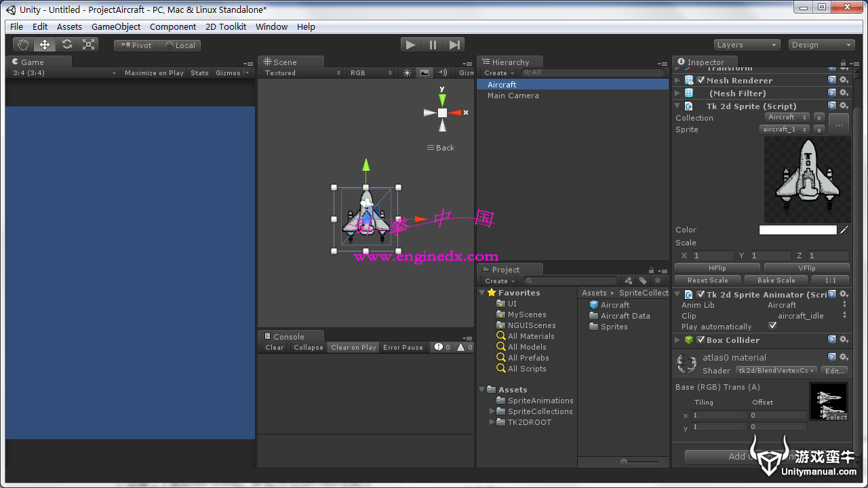Expand the Mesh Renderer component
This screenshot has height=488, width=868.
(x=677, y=80)
